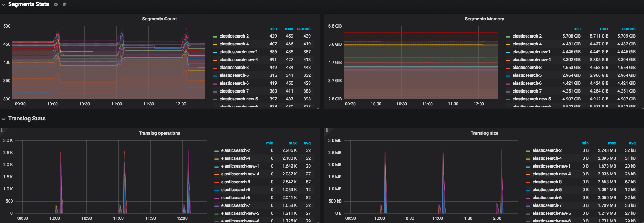Screen dimensions: 644x223
Task: Open the Segments Count panel title menu
Action: coord(159,19)
